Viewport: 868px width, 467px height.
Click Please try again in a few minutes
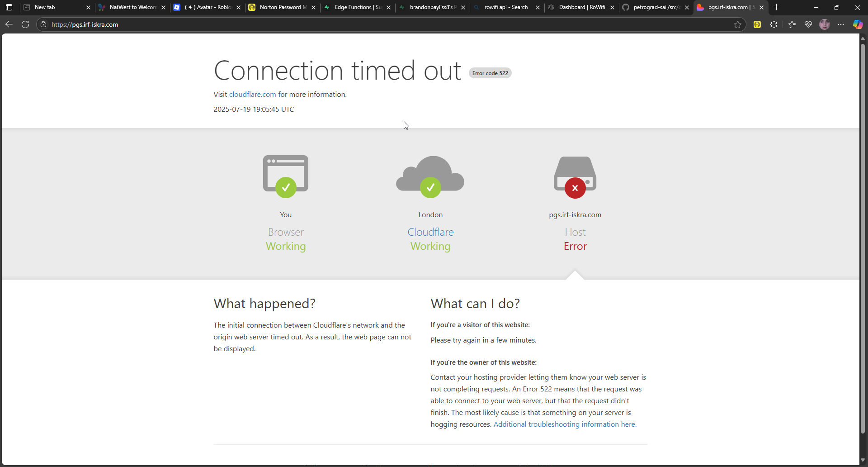click(483, 340)
